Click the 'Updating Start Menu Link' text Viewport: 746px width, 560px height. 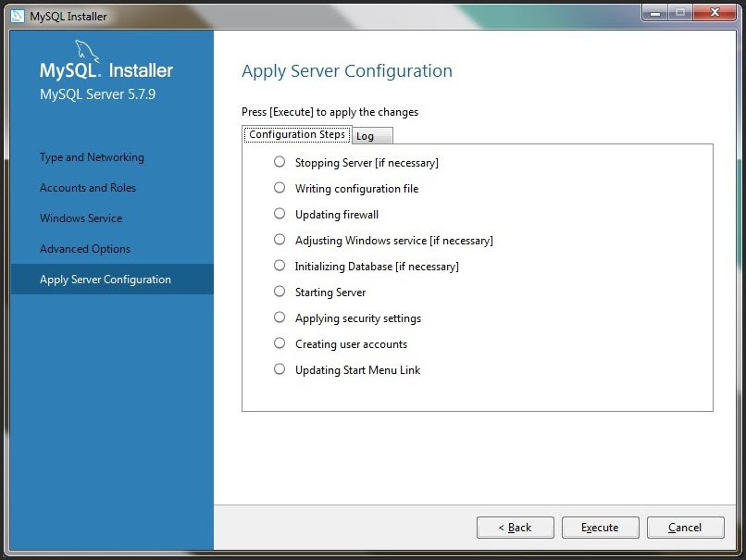tap(358, 370)
